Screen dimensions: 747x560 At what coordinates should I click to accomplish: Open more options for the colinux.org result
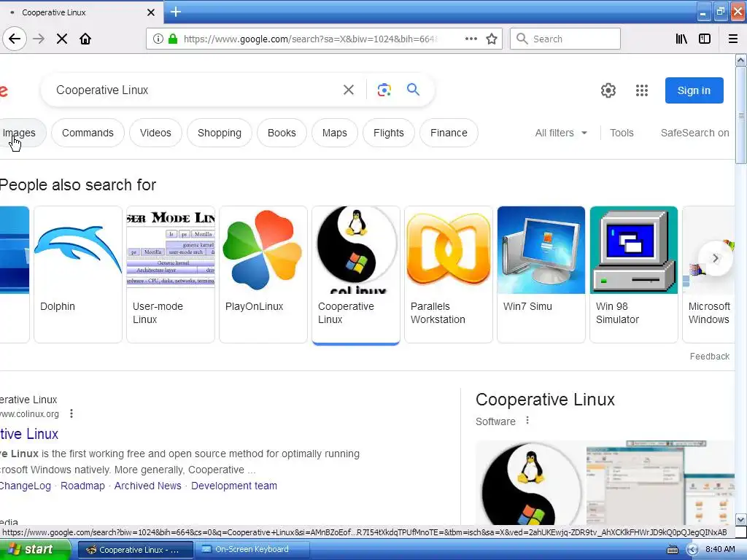click(x=71, y=413)
